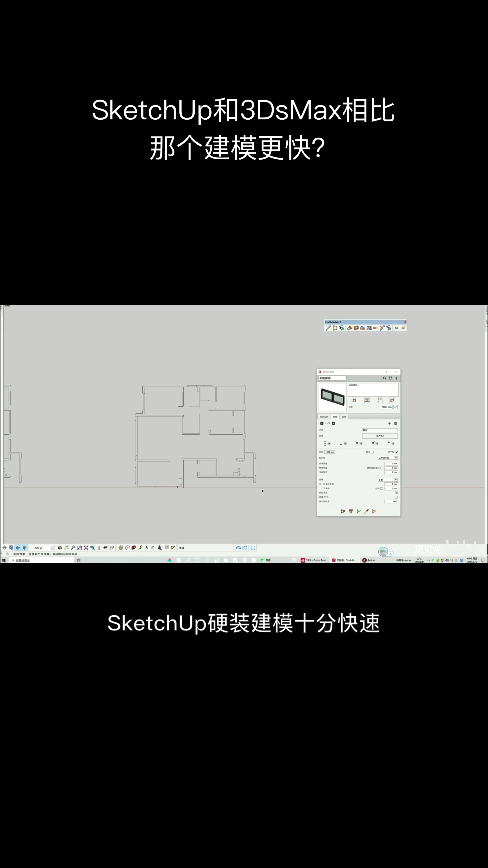Save the assembly with the floppy disk icon

pyautogui.click(x=391, y=378)
